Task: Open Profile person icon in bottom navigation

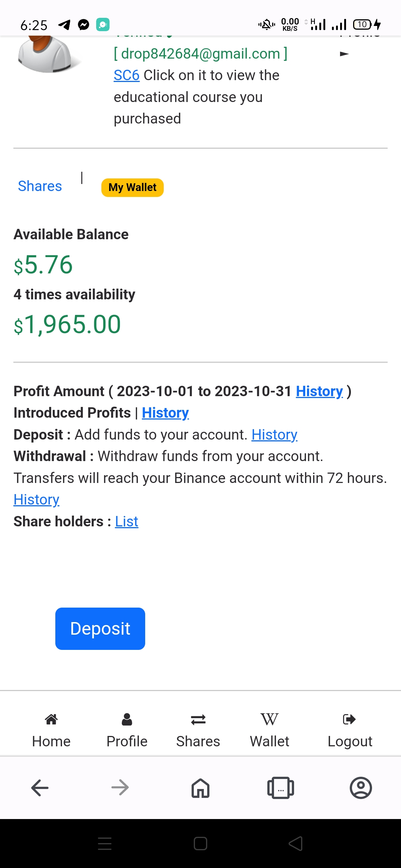Action: (x=127, y=719)
